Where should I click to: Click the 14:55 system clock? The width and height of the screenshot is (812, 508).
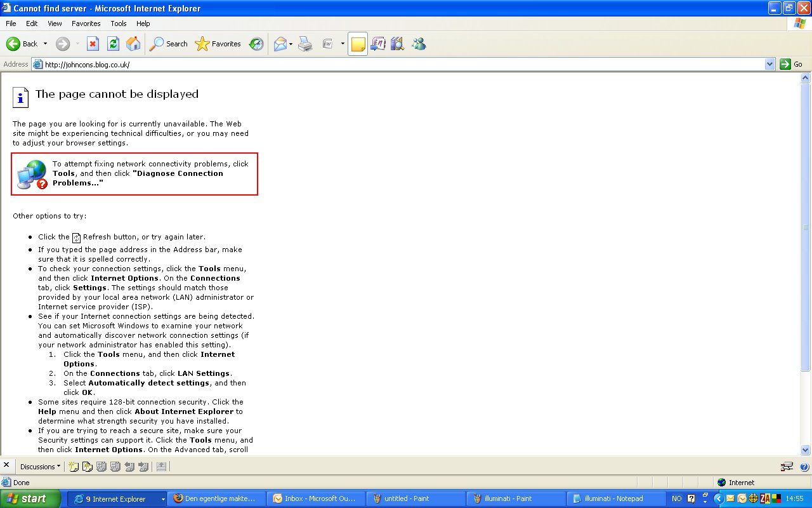click(x=795, y=499)
